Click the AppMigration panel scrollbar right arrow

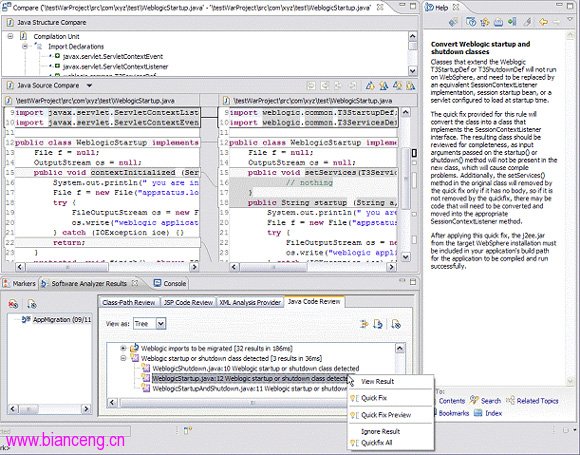click(x=86, y=408)
